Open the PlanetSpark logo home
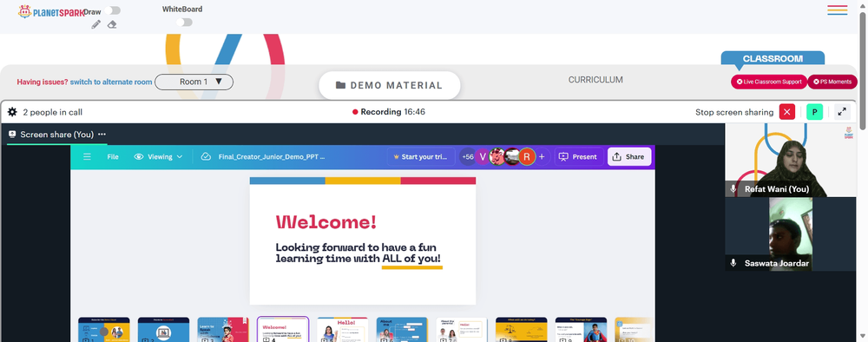The height and width of the screenshot is (342, 868). click(51, 11)
